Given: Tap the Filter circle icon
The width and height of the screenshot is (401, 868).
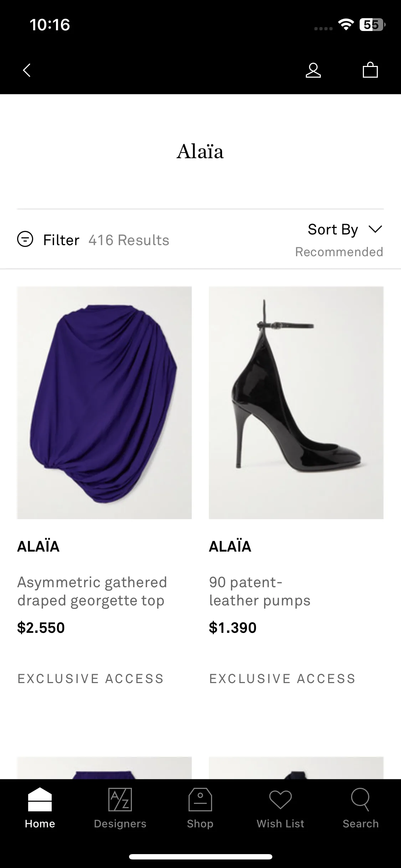Looking at the screenshot, I should click(25, 239).
